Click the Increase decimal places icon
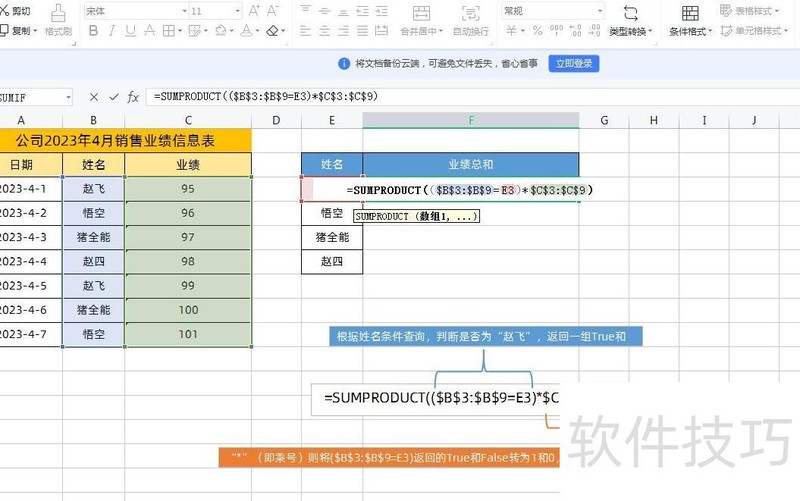800x501 pixels. tap(576, 31)
